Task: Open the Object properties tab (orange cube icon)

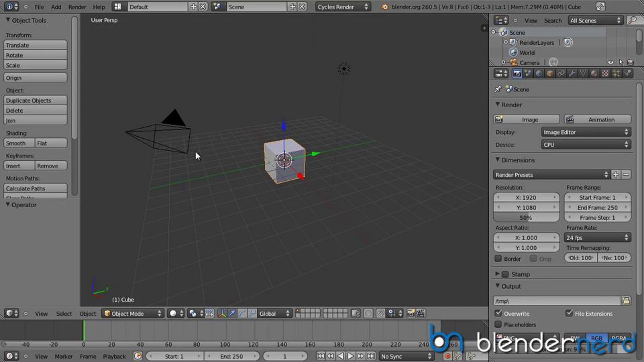Action: [550, 73]
